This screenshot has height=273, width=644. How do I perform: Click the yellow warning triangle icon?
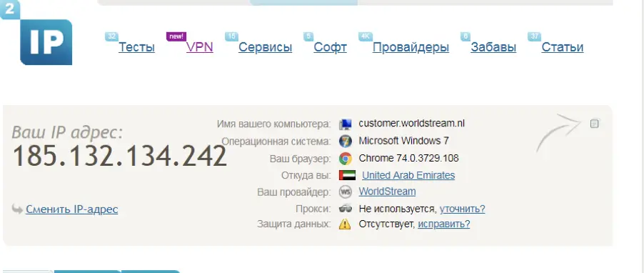[345, 224]
